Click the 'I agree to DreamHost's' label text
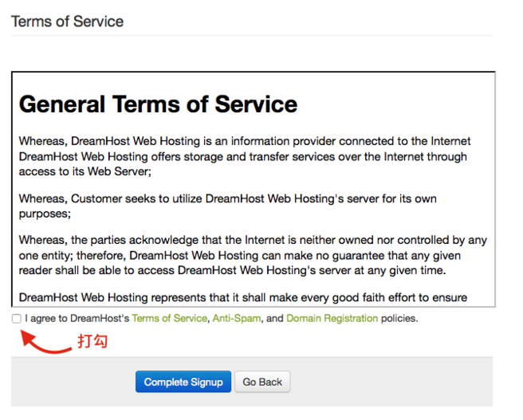The height and width of the screenshot is (420, 523). point(77,318)
